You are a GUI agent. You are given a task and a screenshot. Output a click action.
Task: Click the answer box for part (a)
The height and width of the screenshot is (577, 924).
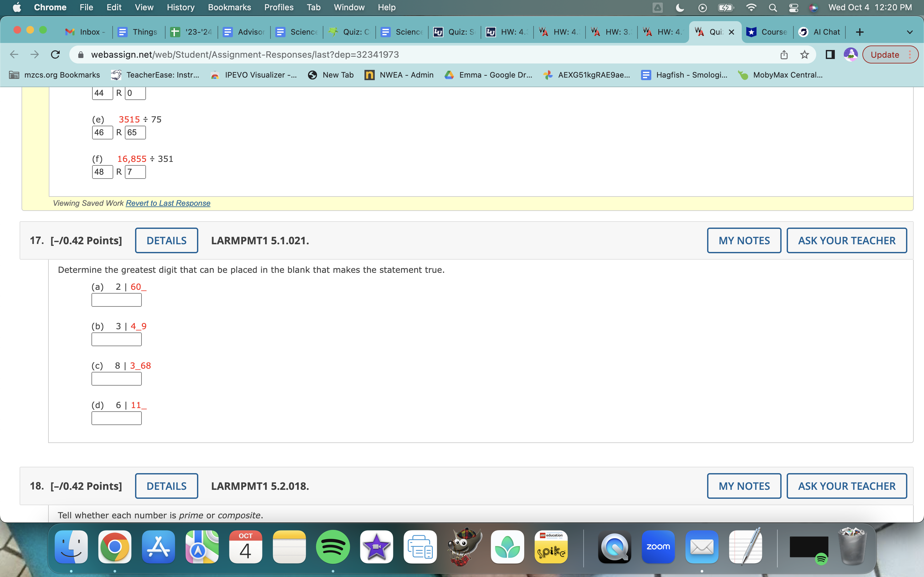[x=116, y=300]
